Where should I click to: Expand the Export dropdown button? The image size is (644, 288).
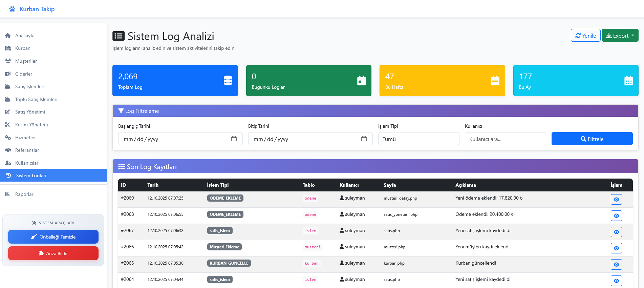click(x=620, y=36)
